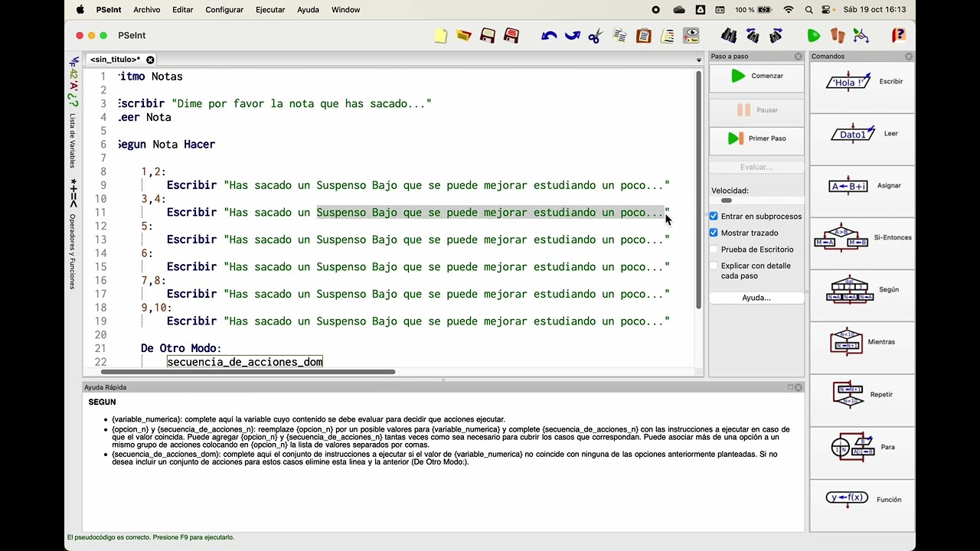Screen dimensions: 980x551
Task: Click the editor's vertical scrollbar
Action: [699, 191]
